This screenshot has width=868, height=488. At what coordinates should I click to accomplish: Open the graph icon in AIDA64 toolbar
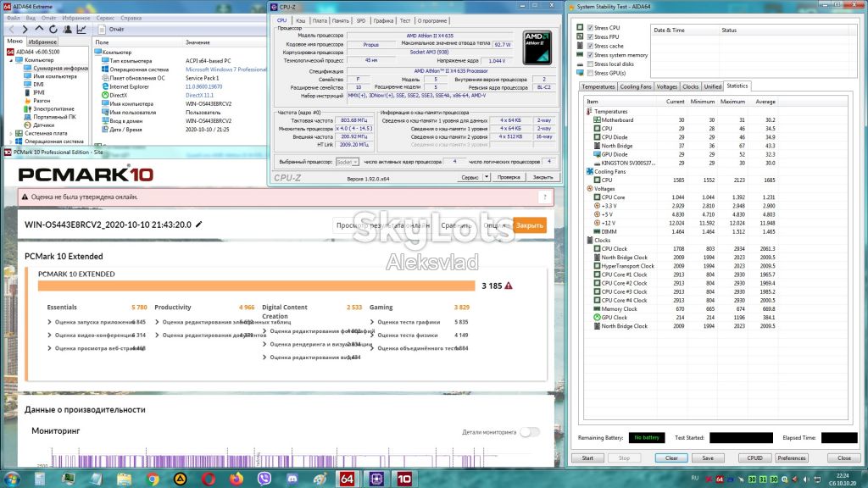click(x=81, y=30)
